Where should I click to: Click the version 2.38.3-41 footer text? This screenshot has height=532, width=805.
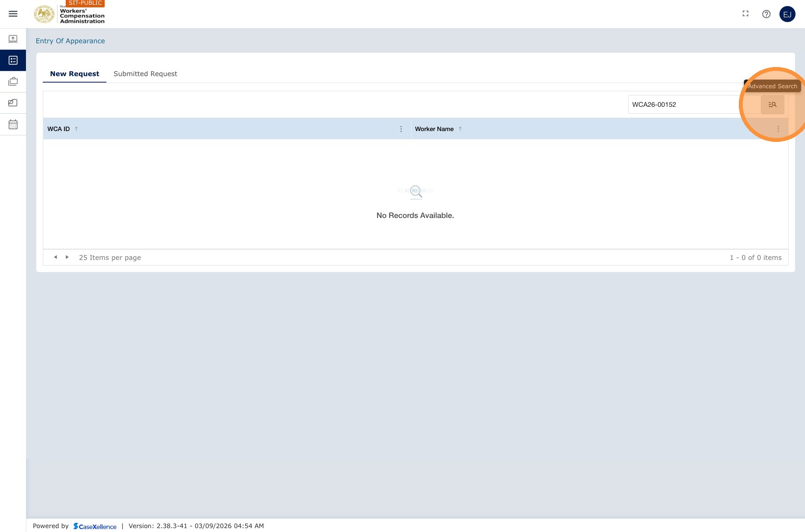click(x=196, y=526)
